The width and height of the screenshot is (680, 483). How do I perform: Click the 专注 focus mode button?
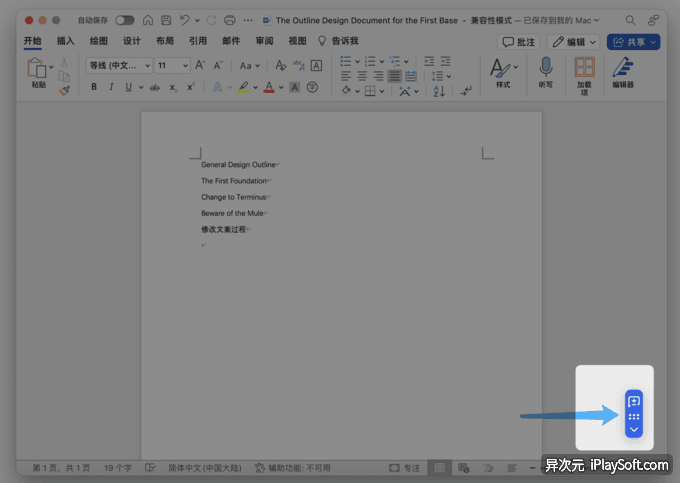pyautogui.click(x=405, y=468)
